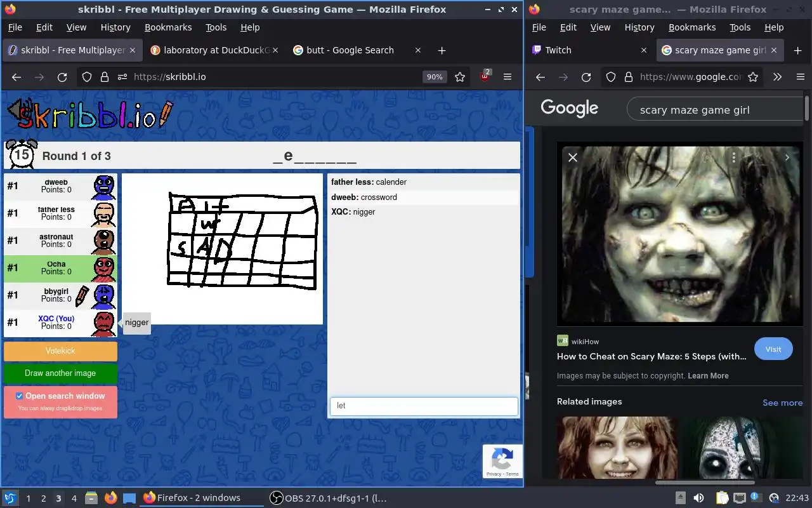The image size is (812, 508).
Task: Click the padlock icon next to https://skribbl.io
Action: click(104, 77)
